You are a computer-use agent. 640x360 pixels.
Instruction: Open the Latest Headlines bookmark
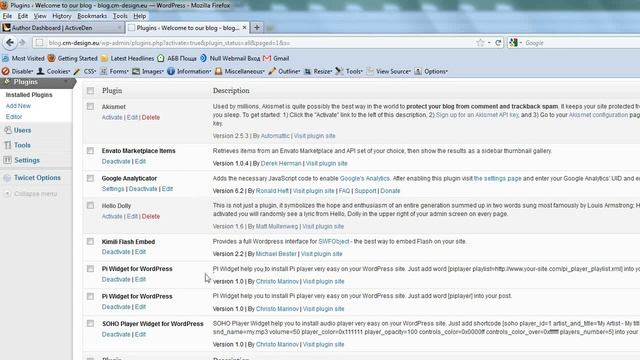tap(127, 58)
